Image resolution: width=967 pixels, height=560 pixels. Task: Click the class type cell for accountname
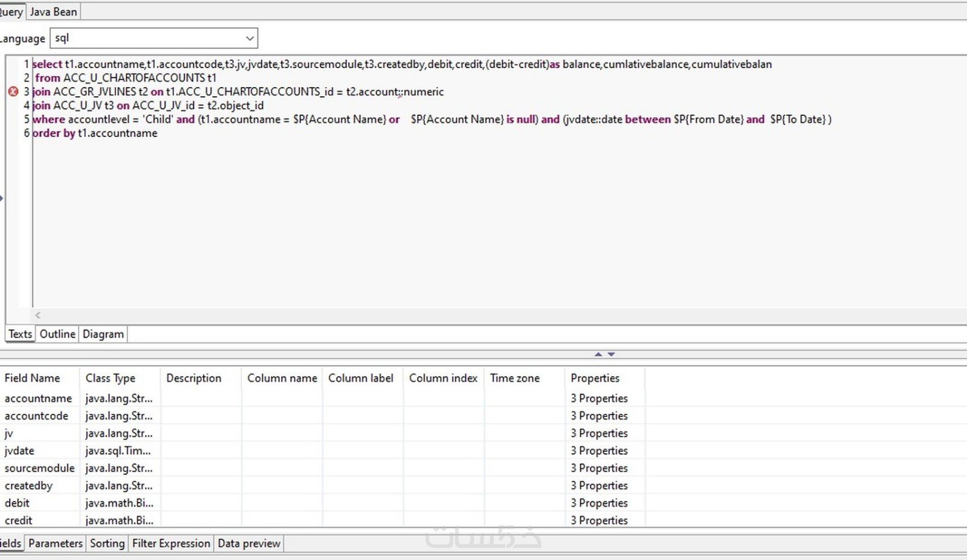tap(119, 399)
